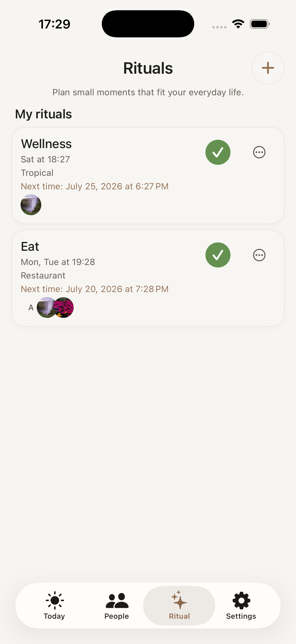296x644 pixels.
Task: Select the Ritual tab sparkle icon
Action: point(179,600)
